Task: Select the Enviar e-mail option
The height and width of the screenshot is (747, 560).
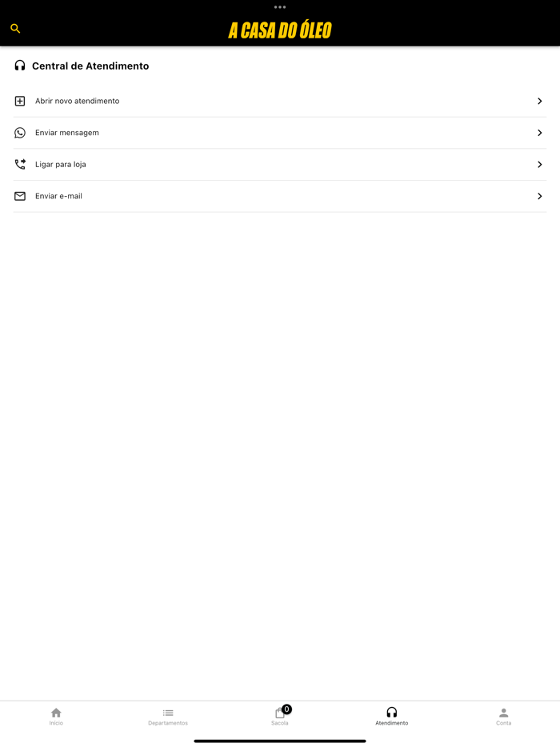Action: tap(58, 196)
